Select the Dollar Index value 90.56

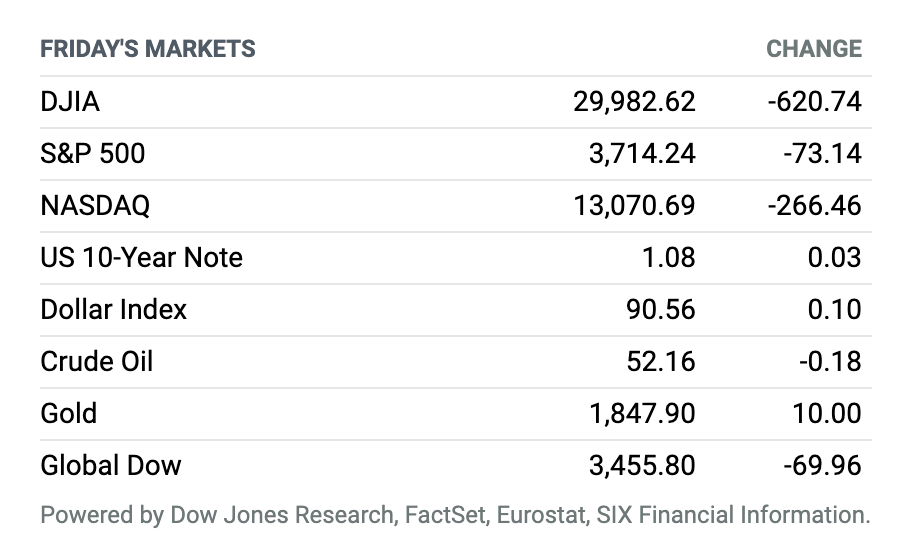coord(661,309)
